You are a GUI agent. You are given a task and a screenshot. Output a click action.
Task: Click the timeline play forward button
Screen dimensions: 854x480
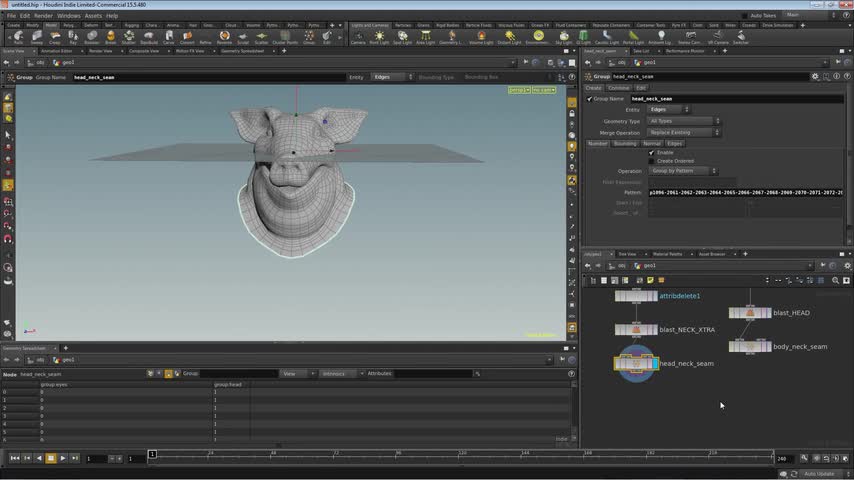62,458
